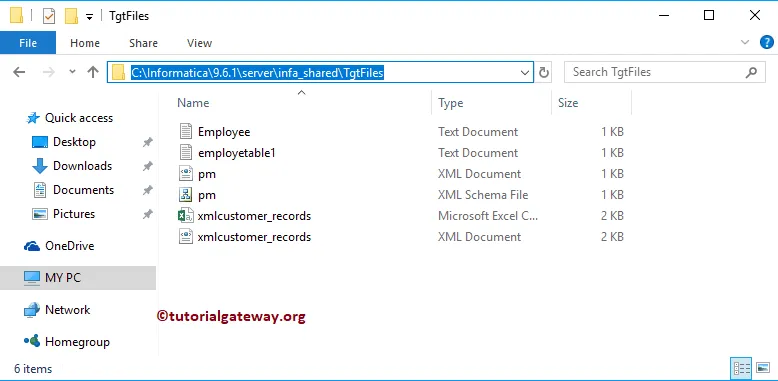Switch to the View ribbon tab
The image size is (778, 381).
pos(199,43)
